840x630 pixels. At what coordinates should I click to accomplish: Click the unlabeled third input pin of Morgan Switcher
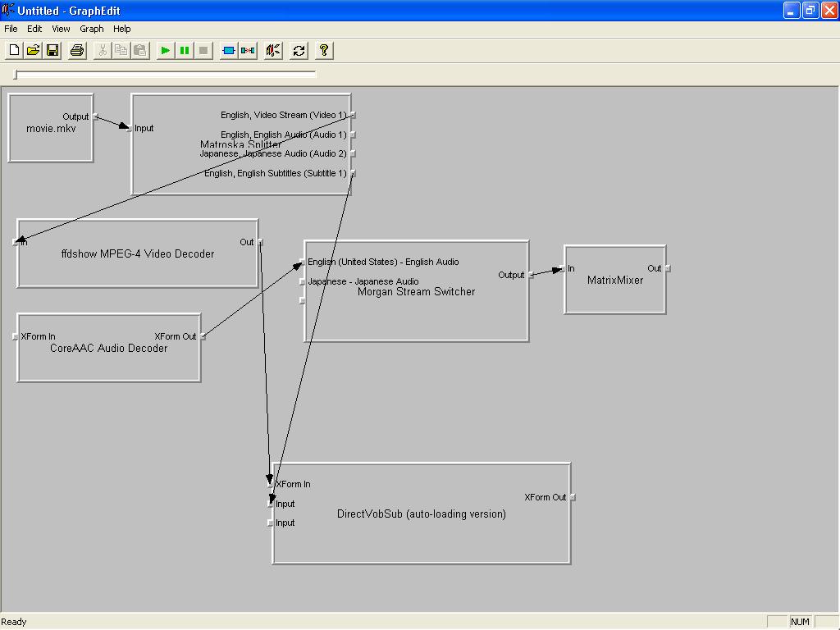pos(302,300)
